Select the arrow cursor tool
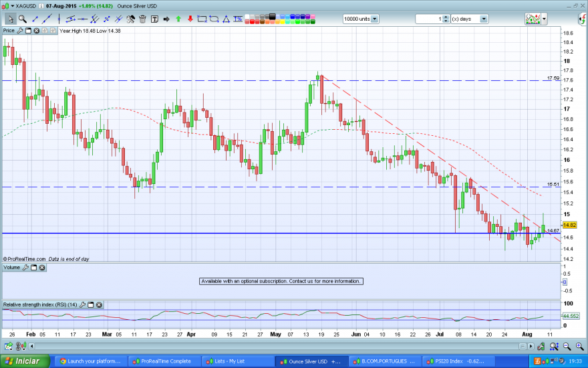Screen dimensions: 588x368 10,19
